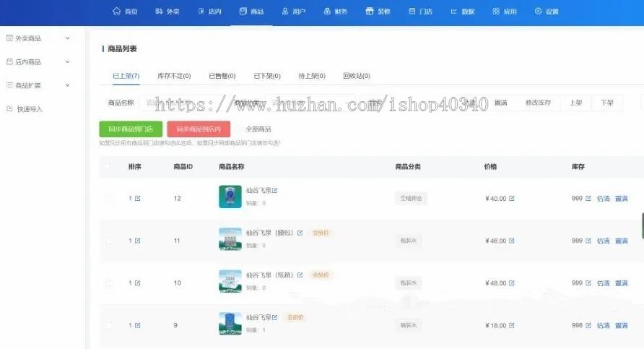Viewport: 644px width, 349px height.
Task: Toggle the select-all header checkbox
Action: [x=108, y=166]
